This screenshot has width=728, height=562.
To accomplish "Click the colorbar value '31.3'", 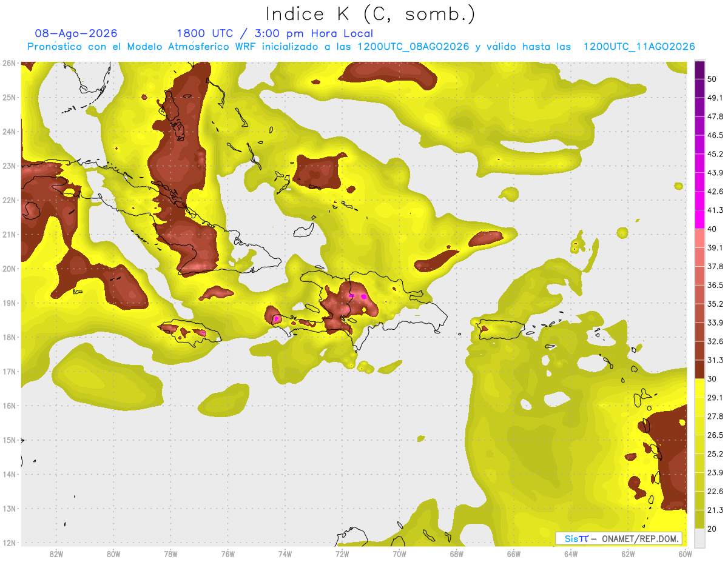I will (x=715, y=360).
